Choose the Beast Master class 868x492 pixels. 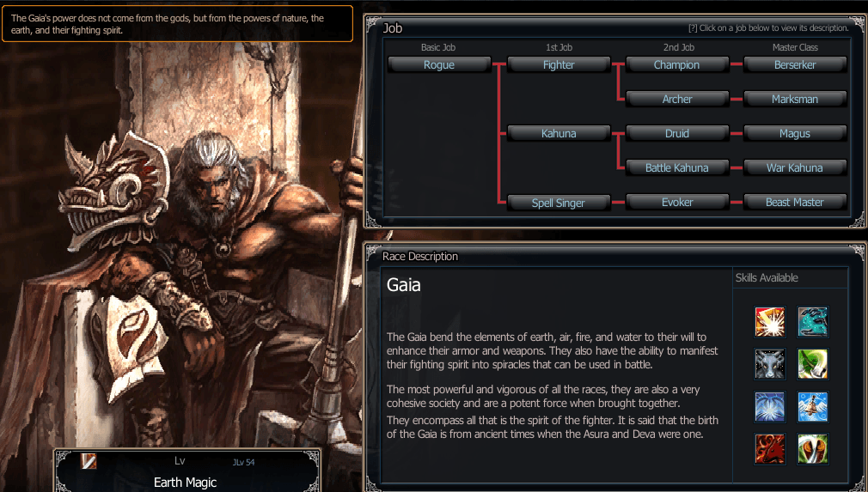(x=795, y=202)
